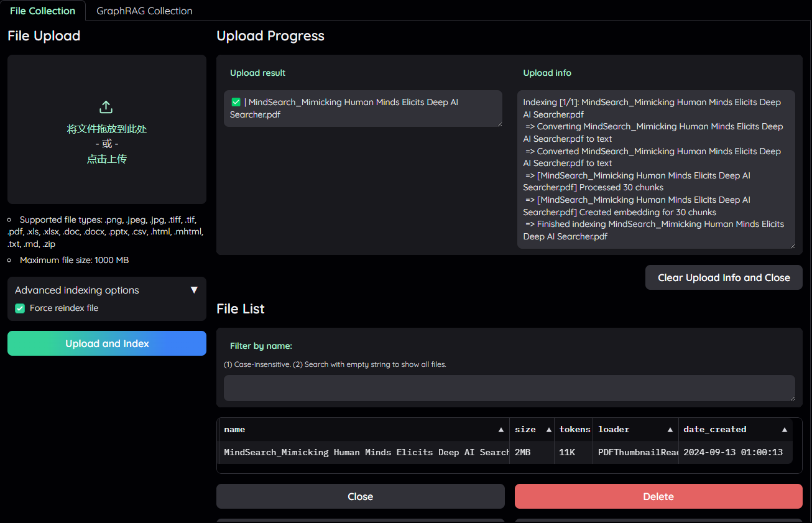The height and width of the screenshot is (523, 812).
Task: Click the Upload Progress heading
Action: [x=270, y=36]
